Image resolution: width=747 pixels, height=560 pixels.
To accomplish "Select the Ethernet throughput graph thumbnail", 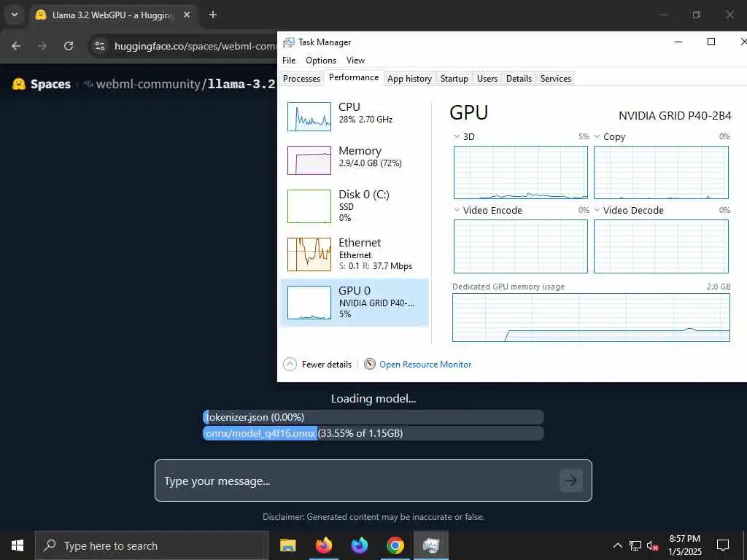I will [x=309, y=254].
